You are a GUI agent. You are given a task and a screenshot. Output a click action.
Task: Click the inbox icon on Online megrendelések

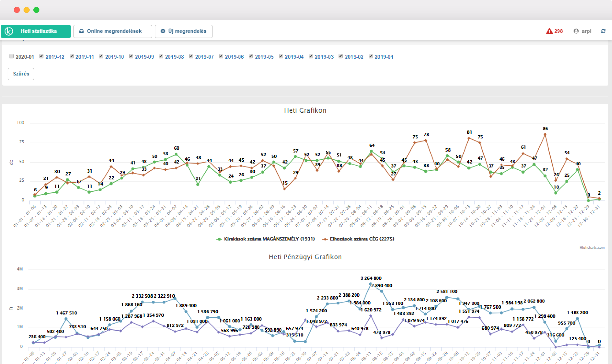click(81, 31)
